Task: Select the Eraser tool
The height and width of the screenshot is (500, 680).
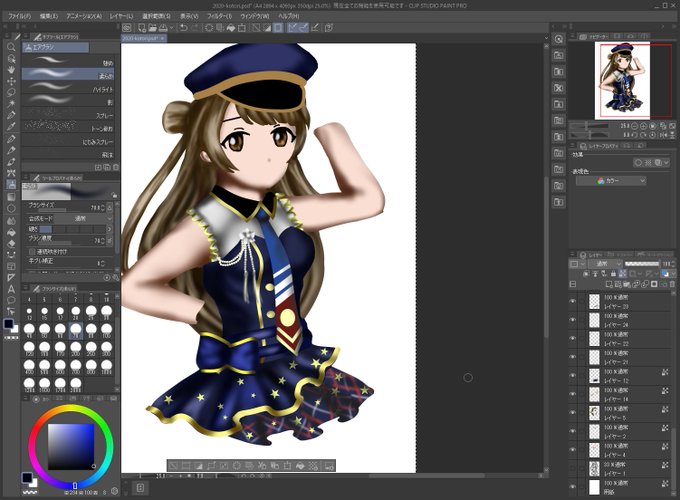Action: tap(11, 244)
